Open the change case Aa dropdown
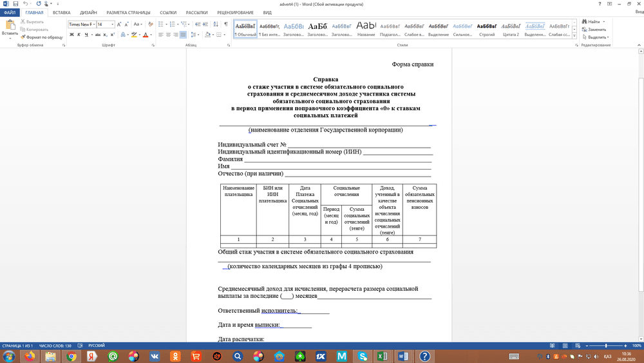 (x=138, y=25)
